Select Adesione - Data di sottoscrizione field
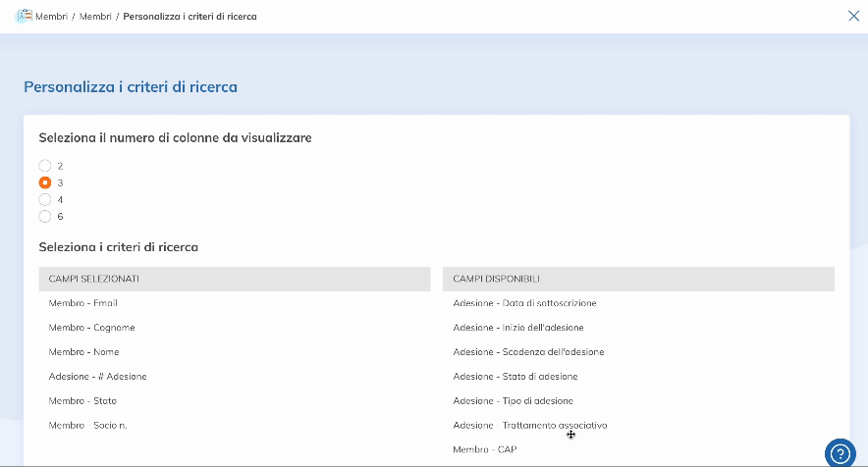Image resolution: width=868 pixels, height=467 pixels. 524,303
